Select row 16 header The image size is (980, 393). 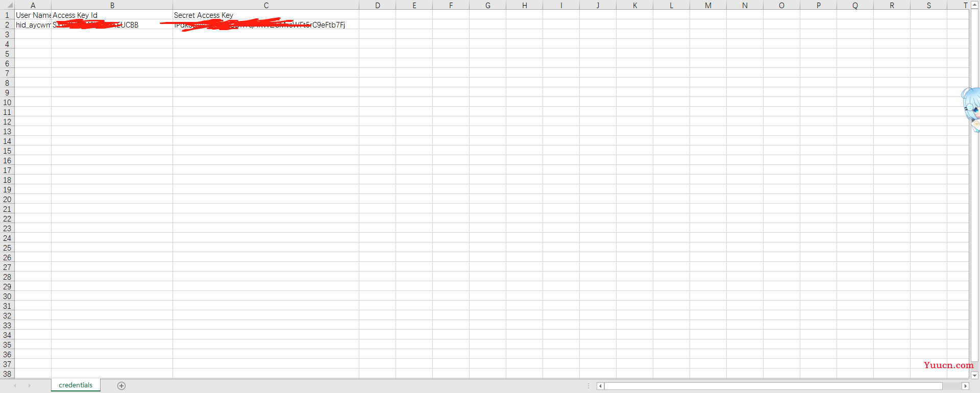[x=7, y=161]
